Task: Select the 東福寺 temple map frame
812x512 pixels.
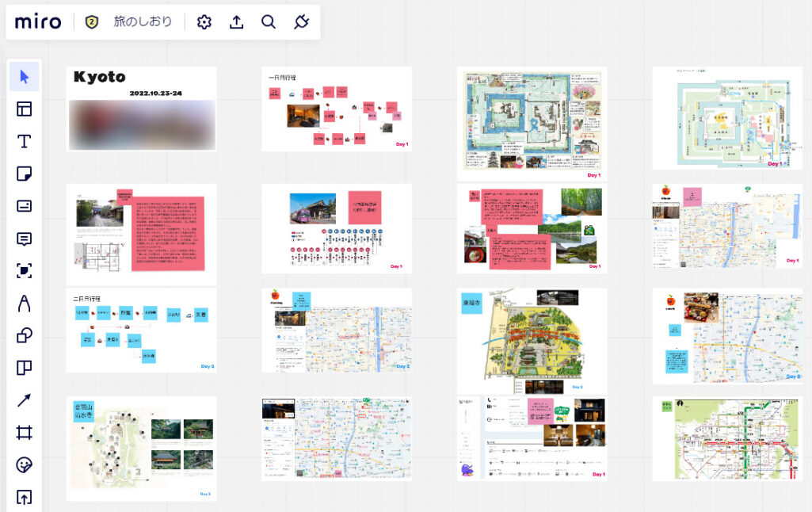Action: [532, 341]
